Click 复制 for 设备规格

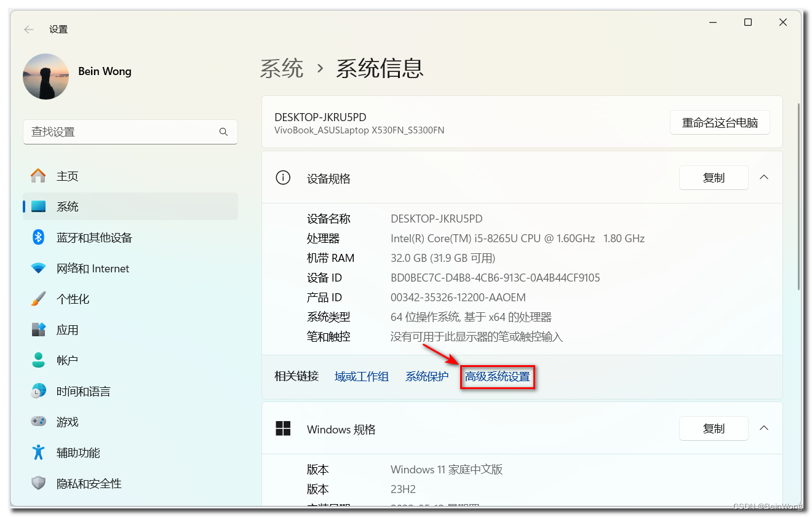pyautogui.click(x=714, y=178)
